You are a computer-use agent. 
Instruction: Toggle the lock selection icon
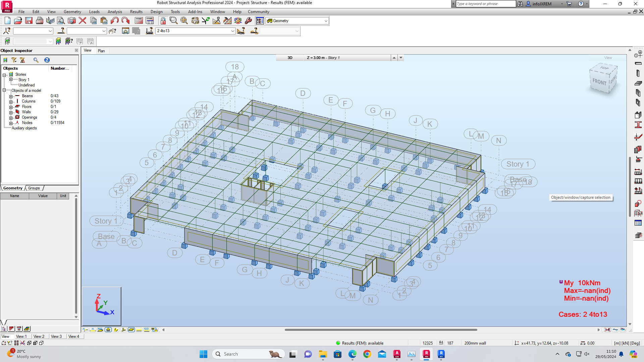pyautogui.click(x=163, y=20)
